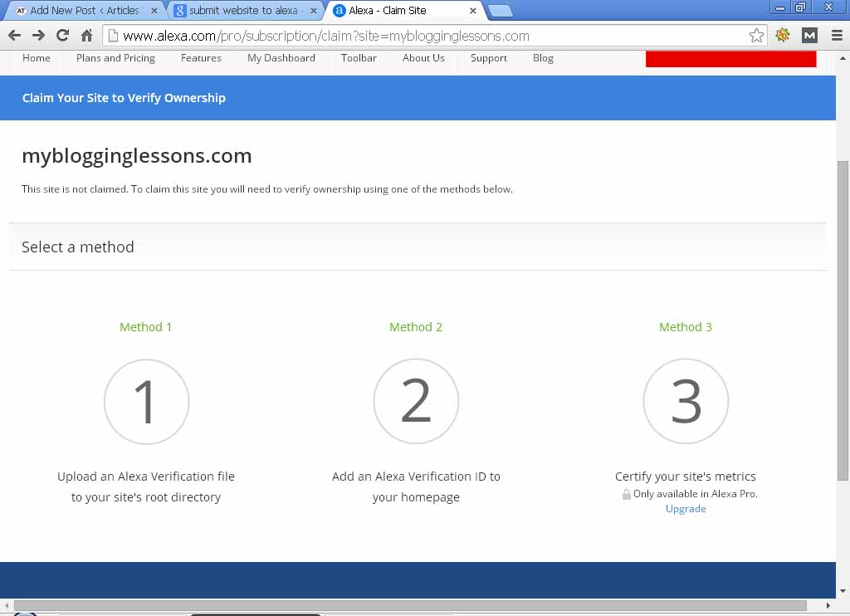Viewport: 850px width, 616px height.
Task: Open the Blog link
Action: 543,58
